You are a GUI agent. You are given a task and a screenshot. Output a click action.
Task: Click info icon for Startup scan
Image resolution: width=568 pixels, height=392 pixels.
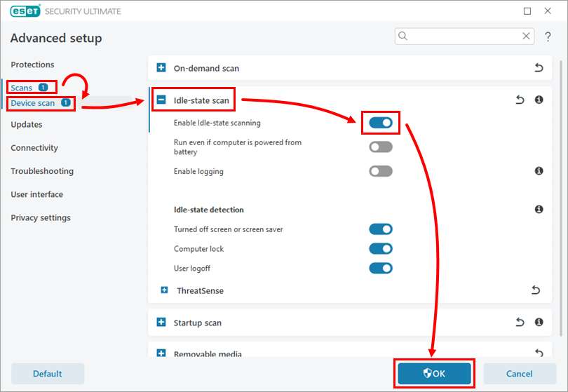pos(539,323)
